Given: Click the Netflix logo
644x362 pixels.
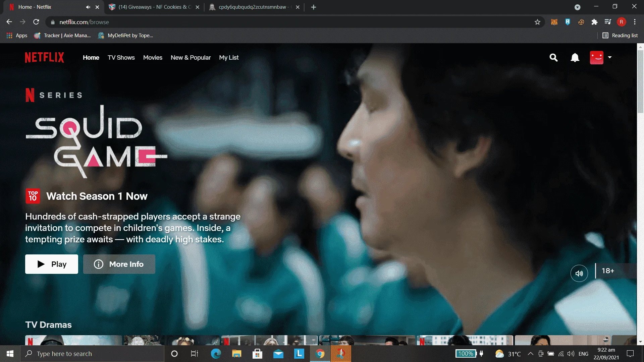Looking at the screenshot, I should click(44, 57).
